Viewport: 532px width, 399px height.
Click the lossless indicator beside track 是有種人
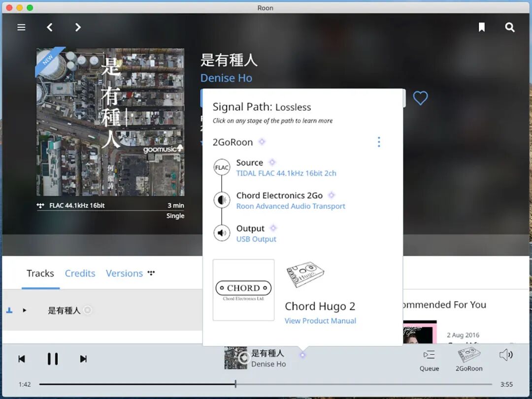coord(88,310)
